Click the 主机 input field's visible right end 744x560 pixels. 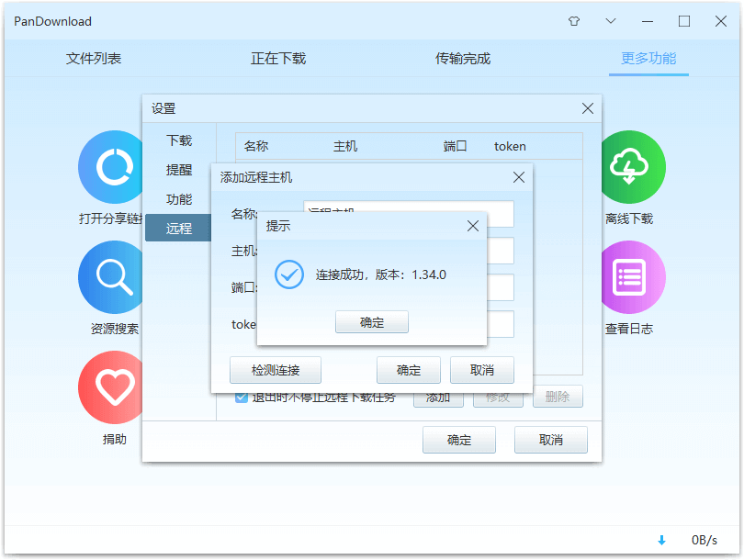coord(501,251)
